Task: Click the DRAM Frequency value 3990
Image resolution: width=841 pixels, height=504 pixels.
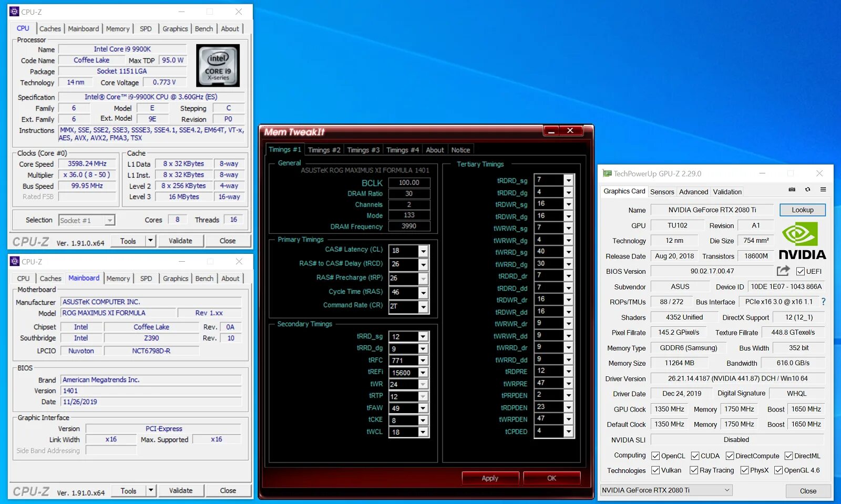Action: (x=409, y=226)
